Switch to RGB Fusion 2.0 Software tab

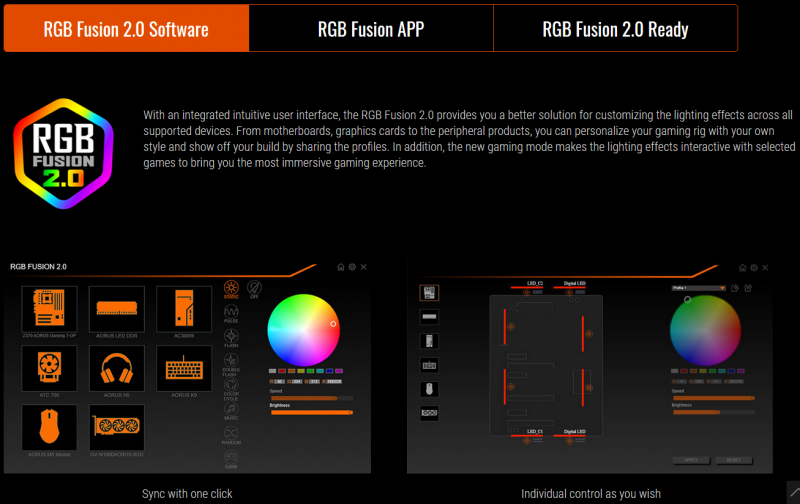click(126, 28)
